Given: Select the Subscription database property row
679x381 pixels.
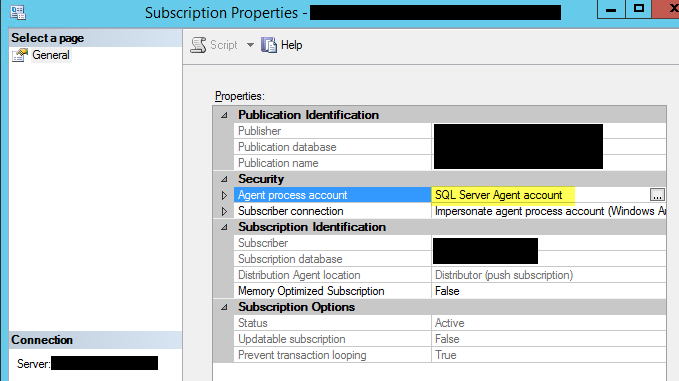Looking at the screenshot, I should pos(333,259).
